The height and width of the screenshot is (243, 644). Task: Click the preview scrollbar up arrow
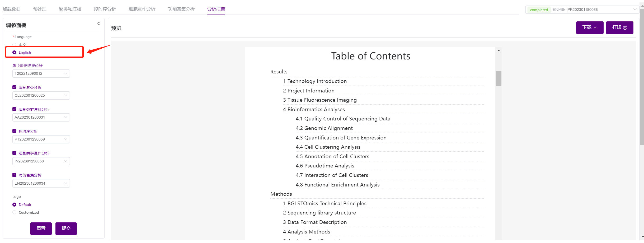tap(499, 50)
